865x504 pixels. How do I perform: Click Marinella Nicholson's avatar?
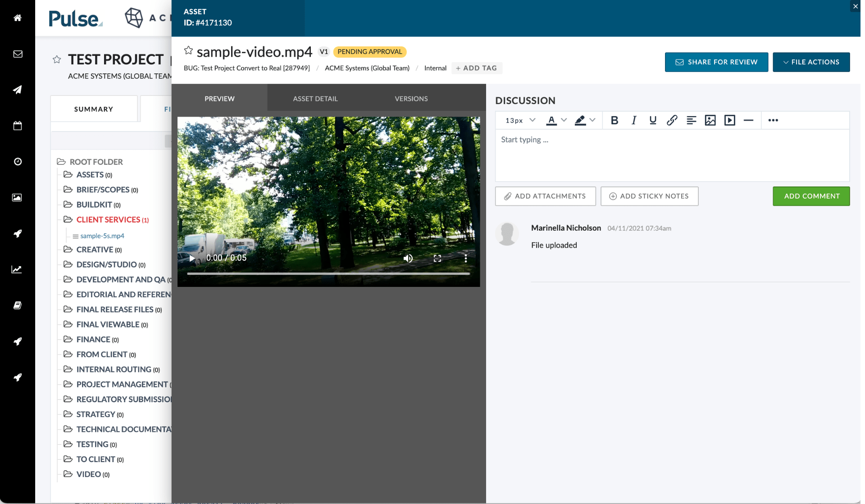(x=507, y=234)
